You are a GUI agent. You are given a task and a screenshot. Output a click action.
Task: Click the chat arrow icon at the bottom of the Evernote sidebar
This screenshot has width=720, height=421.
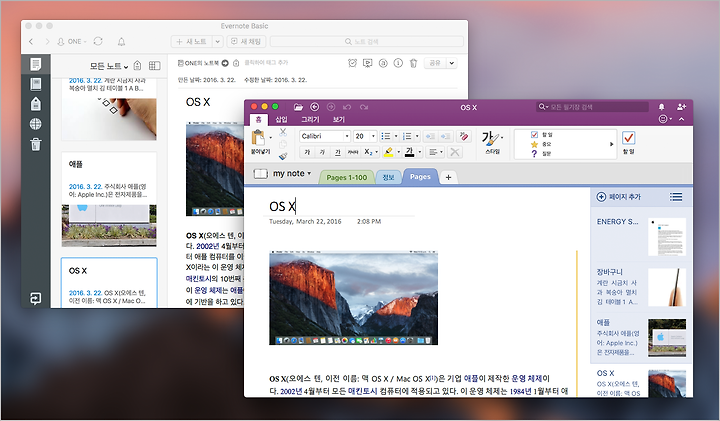[35, 298]
